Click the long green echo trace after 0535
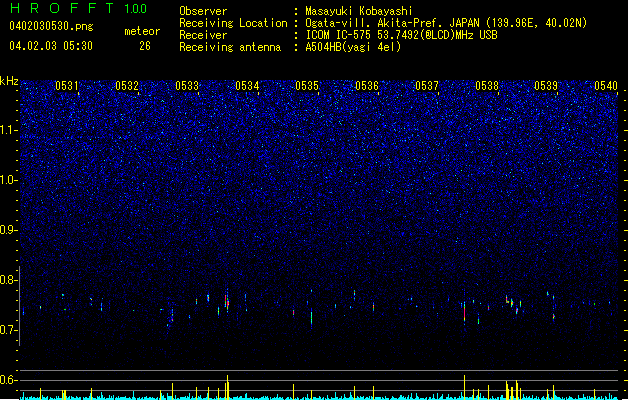The image size is (629, 400). [x=311, y=317]
